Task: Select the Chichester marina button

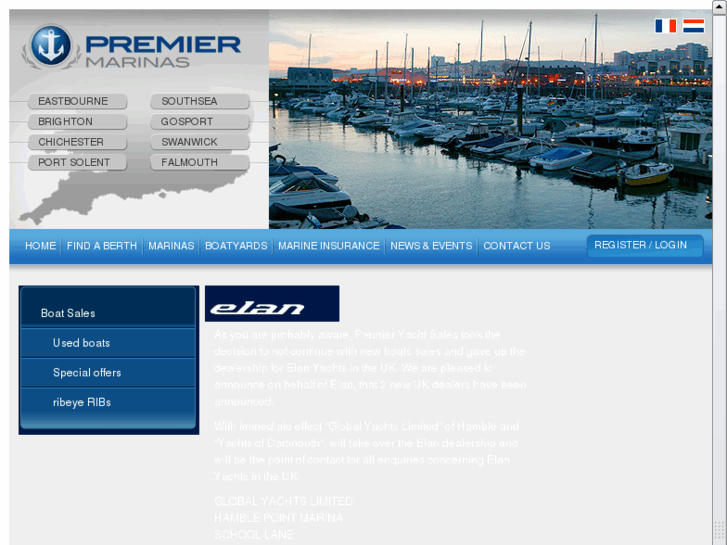Action: coord(77,142)
